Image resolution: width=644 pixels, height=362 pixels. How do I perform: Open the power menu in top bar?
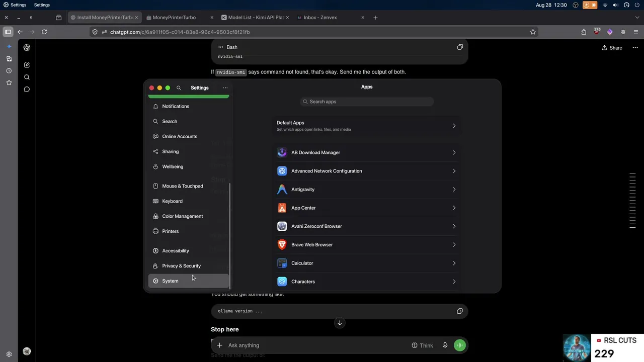(x=637, y=5)
